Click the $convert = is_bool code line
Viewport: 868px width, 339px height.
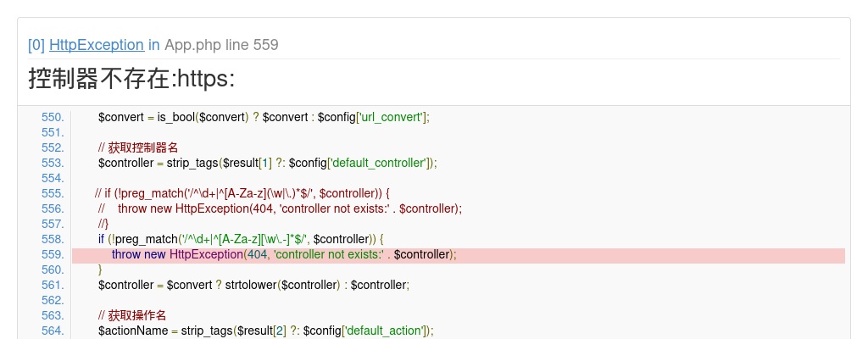(264, 117)
